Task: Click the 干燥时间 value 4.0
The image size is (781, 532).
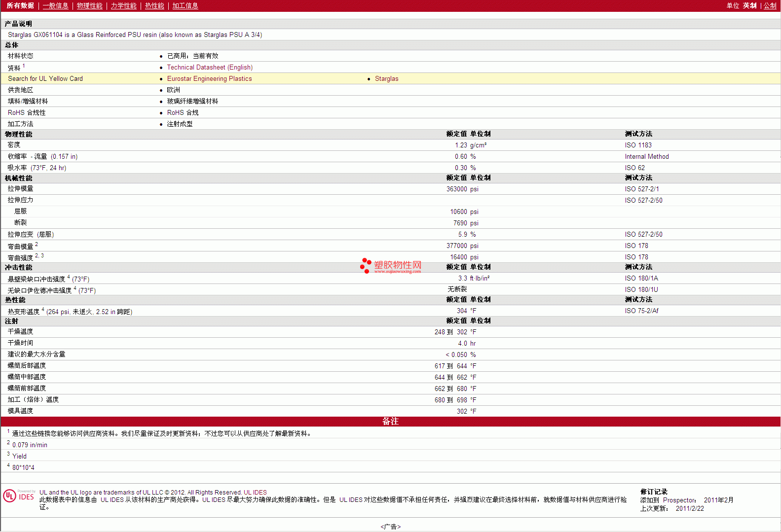Action: 462,343
